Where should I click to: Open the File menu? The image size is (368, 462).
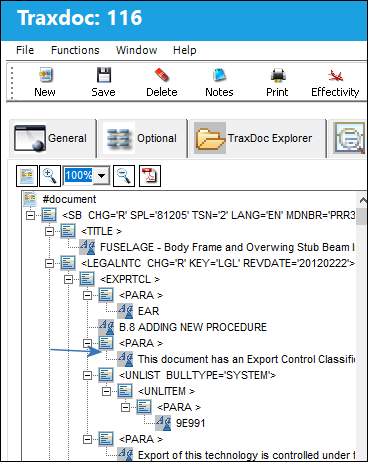pos(25,50)
